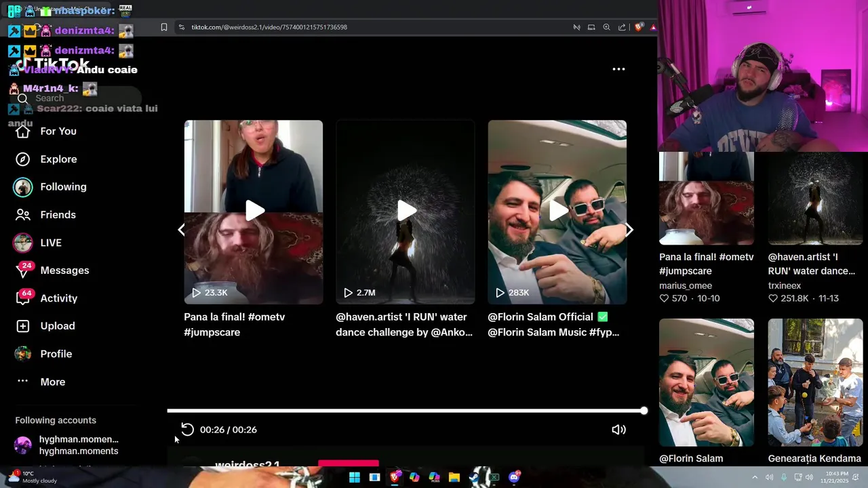The height and width of the screenshot is (488, 868).
Task: Show hidden system tray icons
Action: click(x=755, y=477)
